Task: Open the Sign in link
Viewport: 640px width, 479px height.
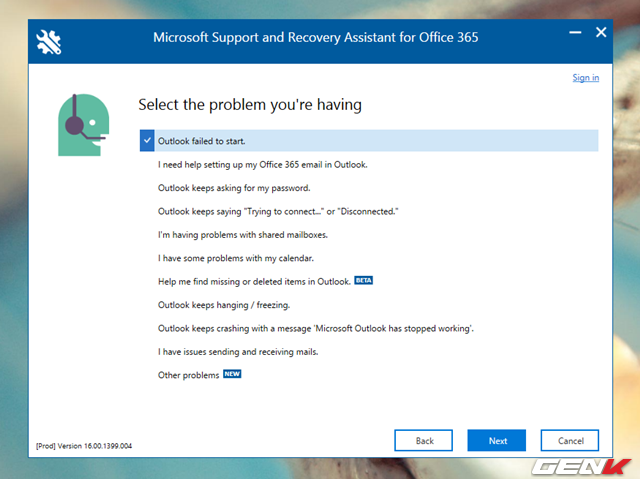Action: (x=585, y=78)
